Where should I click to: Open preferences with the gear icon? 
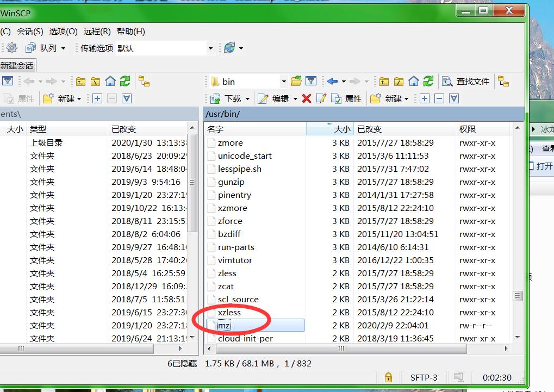tap(11, 48)
